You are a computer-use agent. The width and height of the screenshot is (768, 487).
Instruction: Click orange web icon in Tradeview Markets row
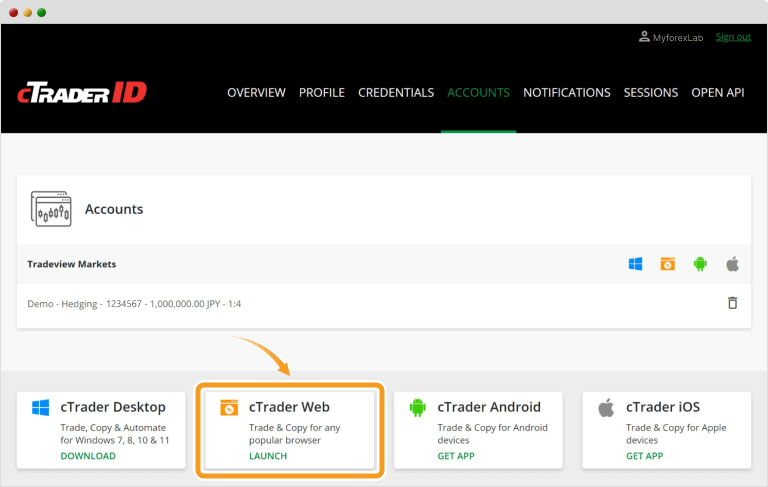(668, 264)
